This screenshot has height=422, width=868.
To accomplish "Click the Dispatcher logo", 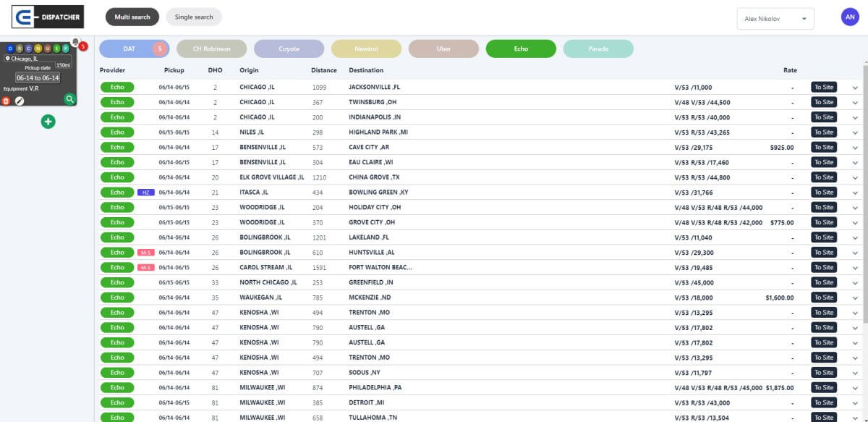I will (48, 17).
